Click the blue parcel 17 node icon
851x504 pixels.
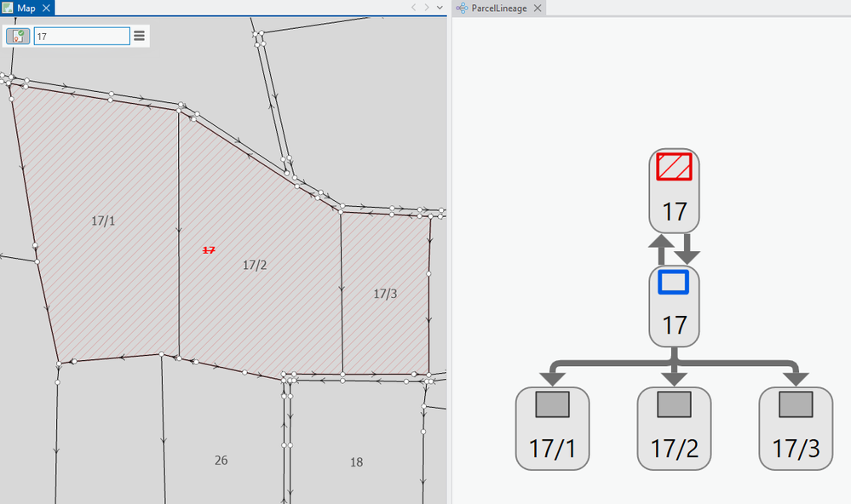[674, 282]
